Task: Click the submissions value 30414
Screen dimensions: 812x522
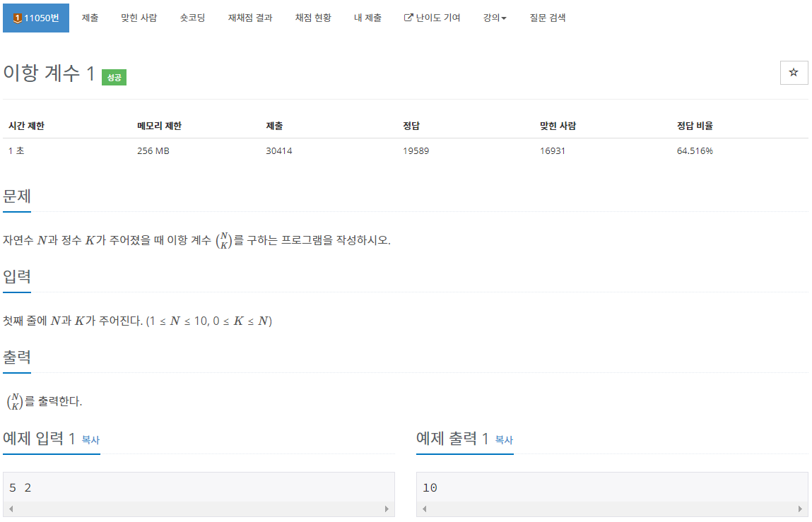Action: click(x=279, y=150)
